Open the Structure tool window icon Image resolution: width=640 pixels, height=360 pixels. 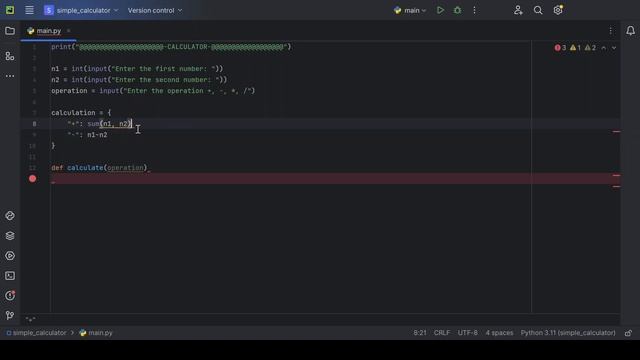pos(10,56)
